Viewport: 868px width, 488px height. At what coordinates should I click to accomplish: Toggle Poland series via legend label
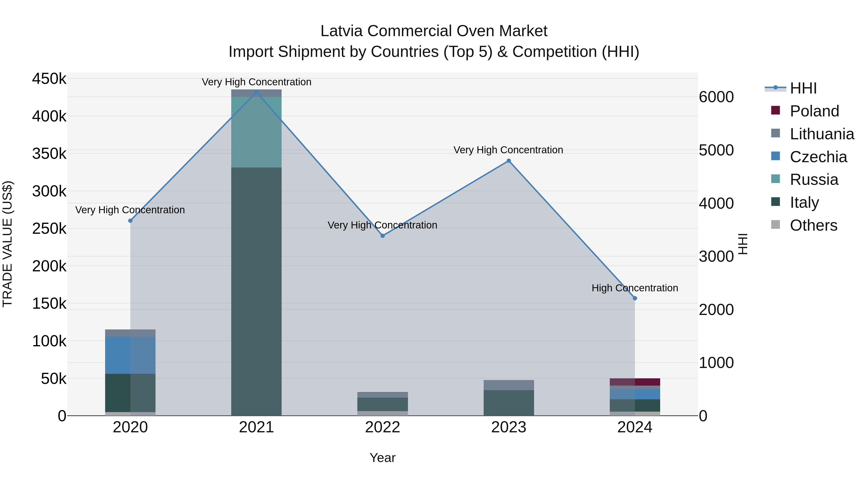coord(814,111)
